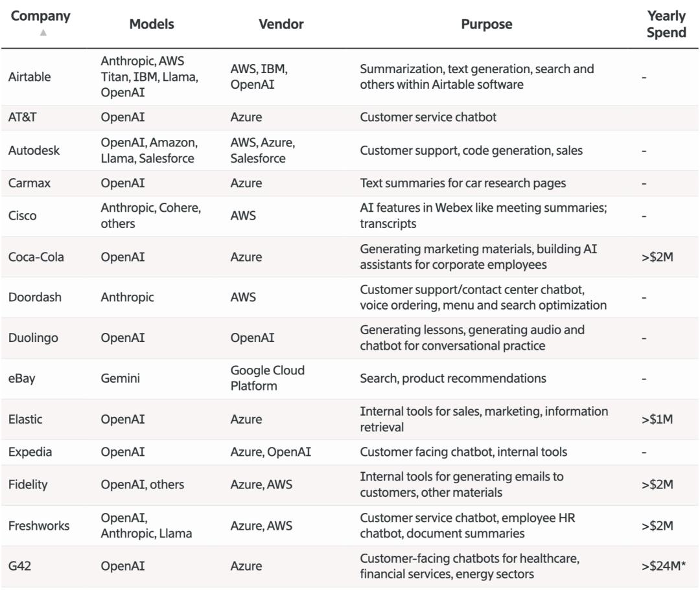Sort table by the Vendor column
The height and width of the screenshot is (590, 700).
point(281,24)
